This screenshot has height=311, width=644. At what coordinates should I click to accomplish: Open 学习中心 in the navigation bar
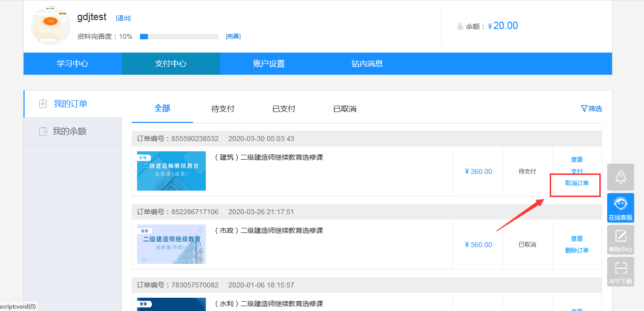coord(72,64)
